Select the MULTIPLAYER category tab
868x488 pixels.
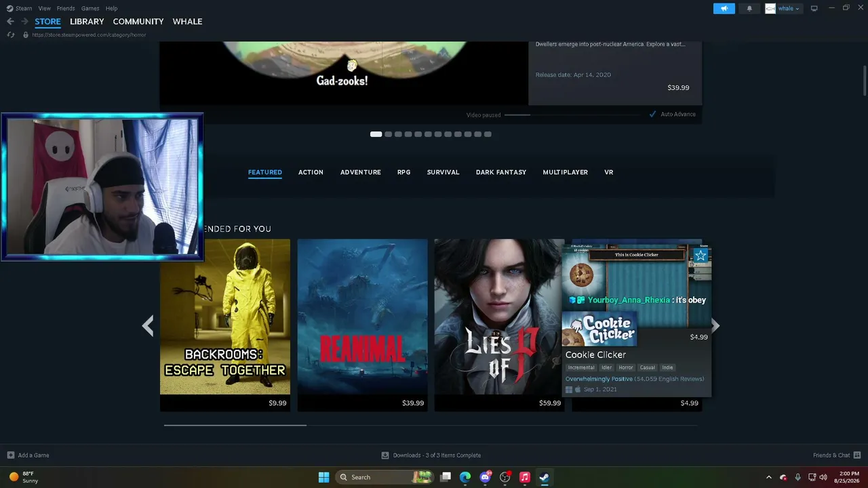click(x=566, y=172)
